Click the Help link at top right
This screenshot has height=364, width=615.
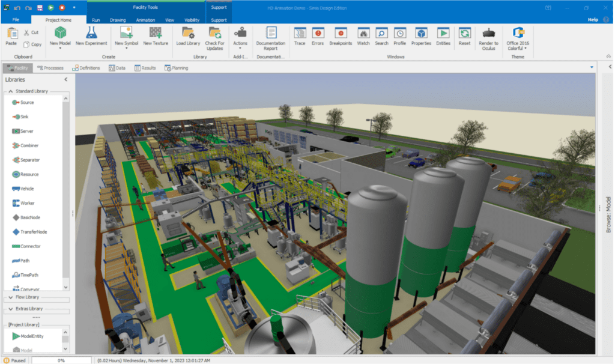[x=592, y=20]
